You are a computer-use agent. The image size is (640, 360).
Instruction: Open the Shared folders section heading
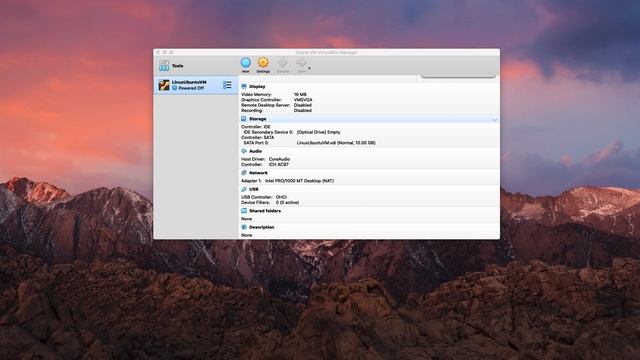[265, 211]
